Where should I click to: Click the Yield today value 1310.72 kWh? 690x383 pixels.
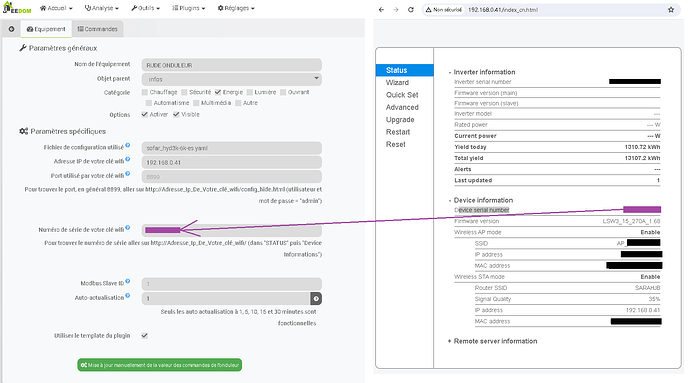click(642, 147)
